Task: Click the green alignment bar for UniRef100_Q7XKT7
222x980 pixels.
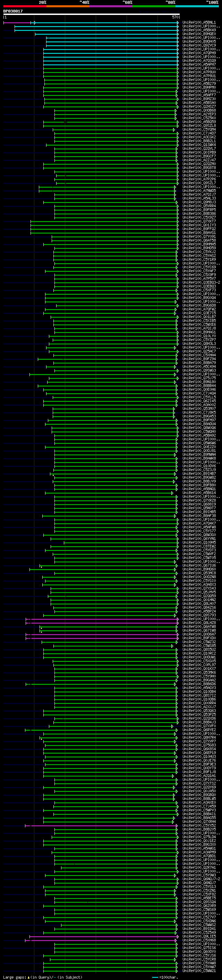Action: click(104, 221)
